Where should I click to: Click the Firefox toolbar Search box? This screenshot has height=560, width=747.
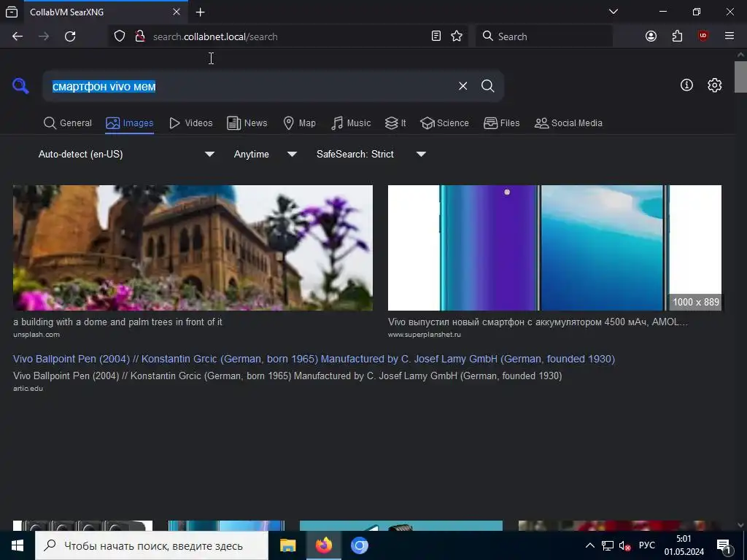[544, 36]
